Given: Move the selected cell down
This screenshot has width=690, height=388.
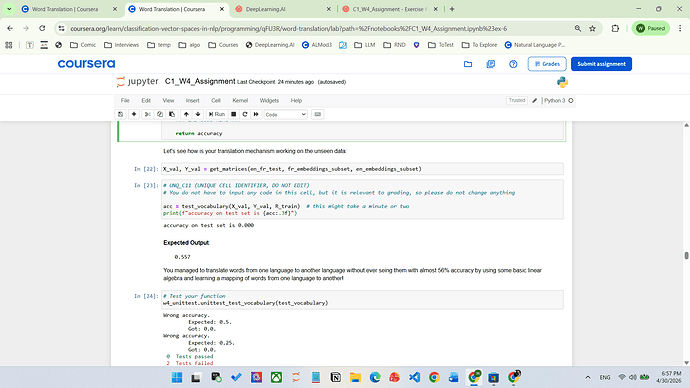Looking at the screenshot, I should 198,114.
